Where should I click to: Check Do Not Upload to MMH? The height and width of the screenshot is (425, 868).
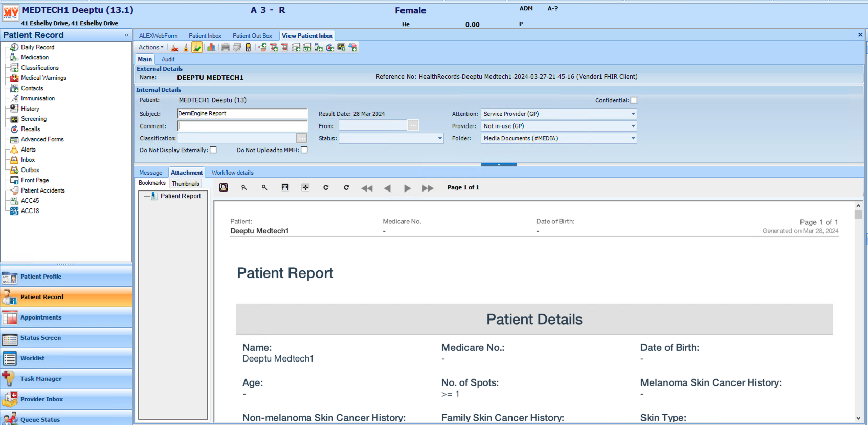point(304,150)
